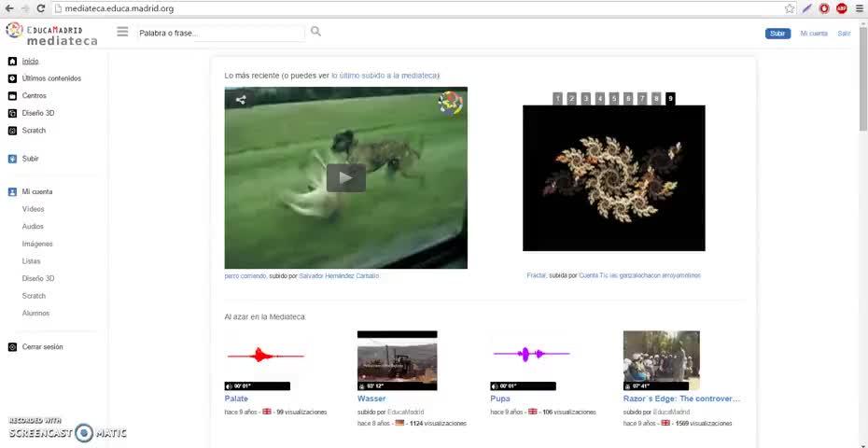Open the hamburger menu icon
Image resolution: width=868 pixels, height=448 pixels.
(122, 32)
